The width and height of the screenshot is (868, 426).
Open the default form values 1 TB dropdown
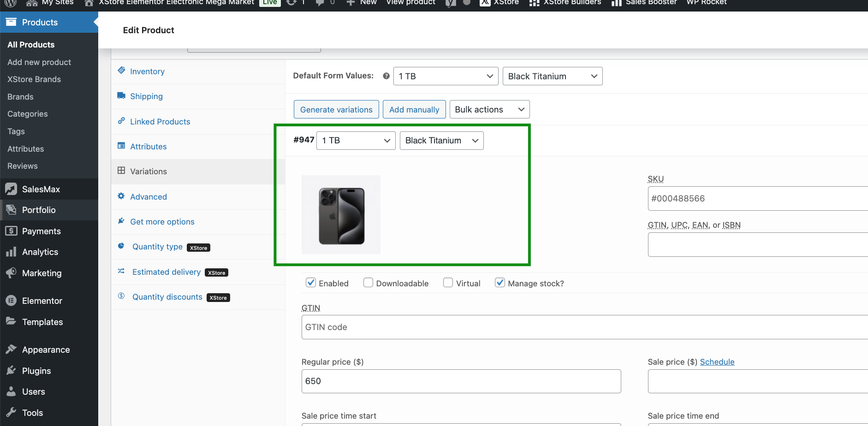pos(446,76)
